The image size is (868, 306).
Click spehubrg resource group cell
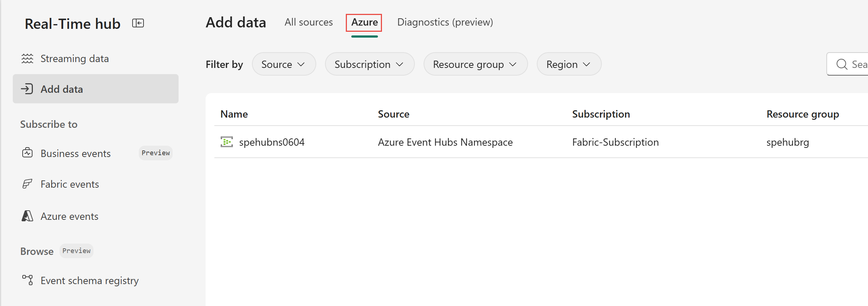pos(788,142)
